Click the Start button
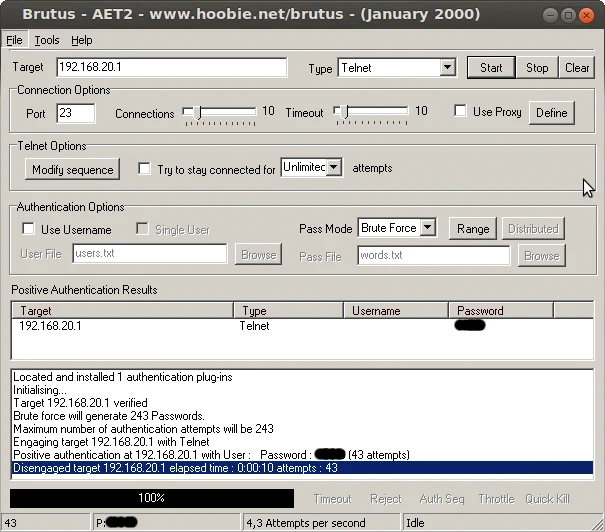 (491, 68)
